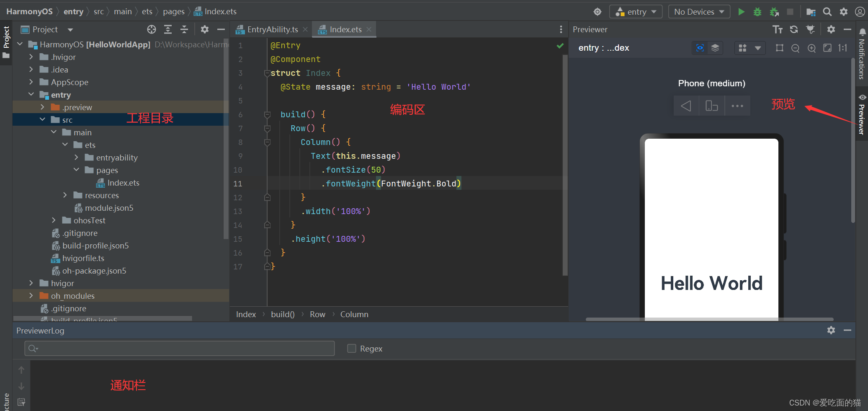The image size is (868, 411).
Task: Refresh the Previewer
Action: (x=794, y=29)
